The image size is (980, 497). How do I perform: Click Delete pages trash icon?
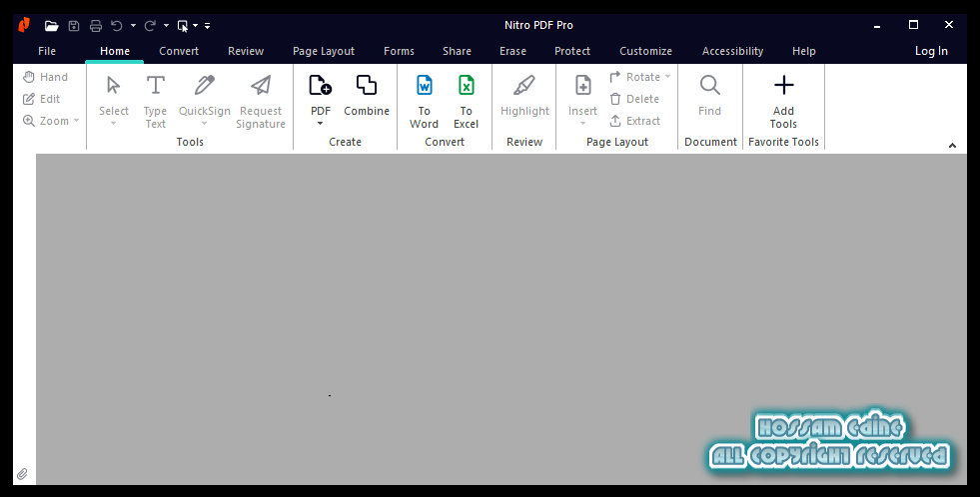615,99
